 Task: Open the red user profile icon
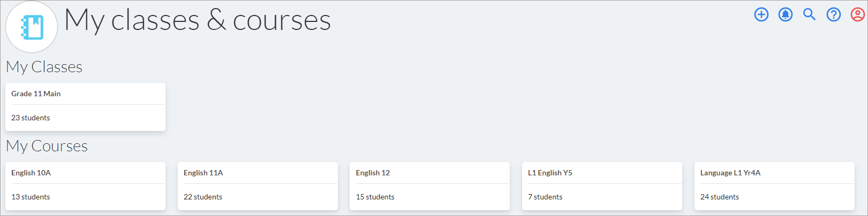point(857,14)
